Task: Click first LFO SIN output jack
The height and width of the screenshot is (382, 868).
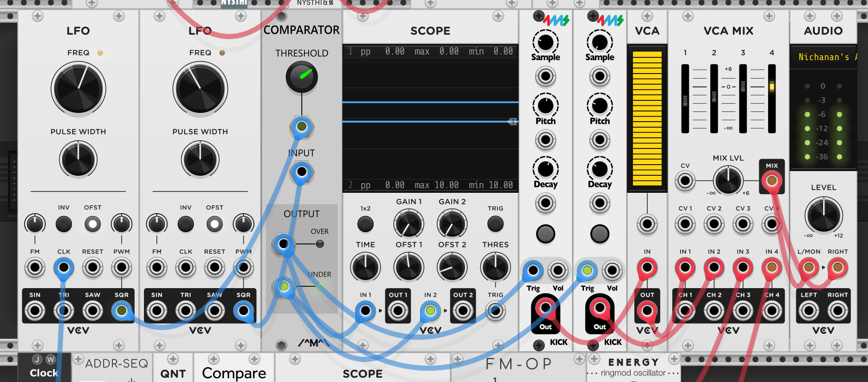Action: tap(35, 311)
